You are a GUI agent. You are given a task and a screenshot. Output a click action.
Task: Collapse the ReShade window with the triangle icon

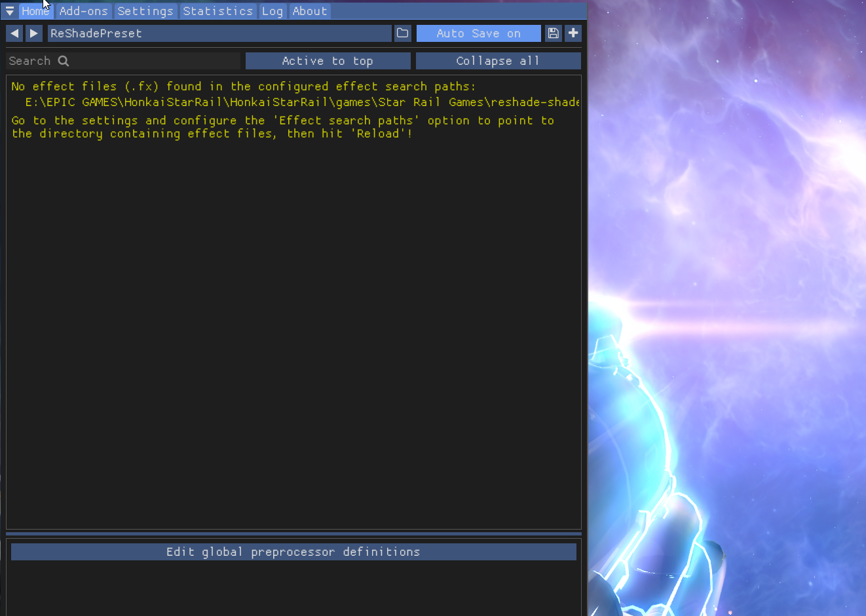(x=10, y=11)
